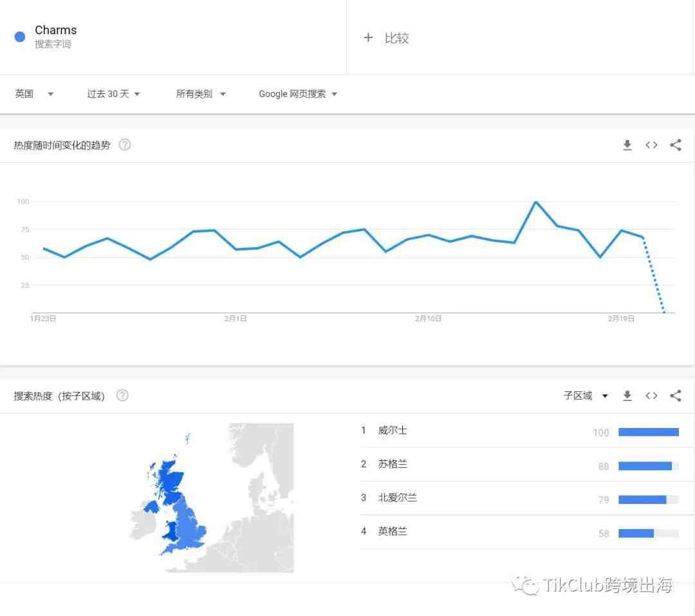Share the interest over time chart
Viewport: 695px width, 616px height.
tap(676, 145)
